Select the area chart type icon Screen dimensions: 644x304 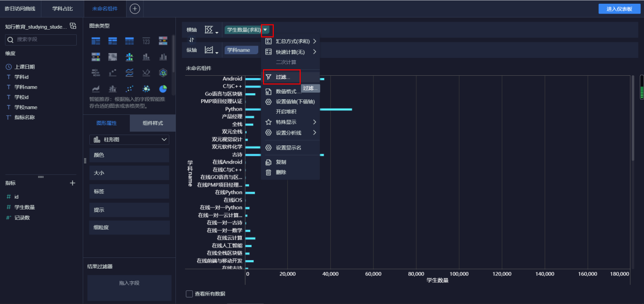[x=95, y=88]
